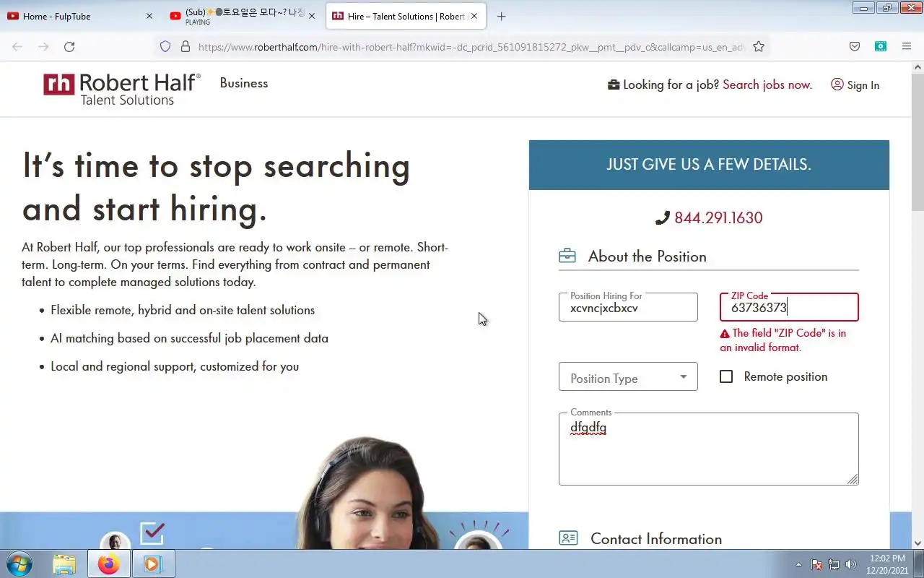924x578 pixels.
Task: Call link 844.291.1630
Action: (x=718, y=217)
